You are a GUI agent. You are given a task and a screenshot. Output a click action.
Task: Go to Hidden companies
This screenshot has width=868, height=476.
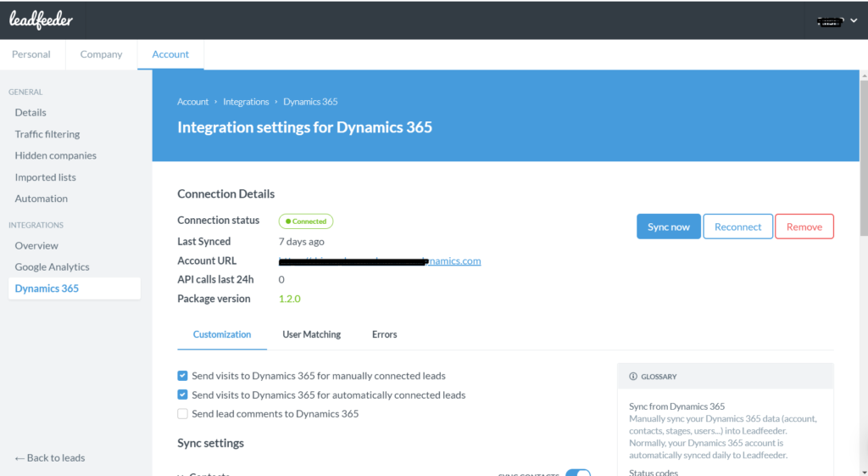tap(55, 156)
